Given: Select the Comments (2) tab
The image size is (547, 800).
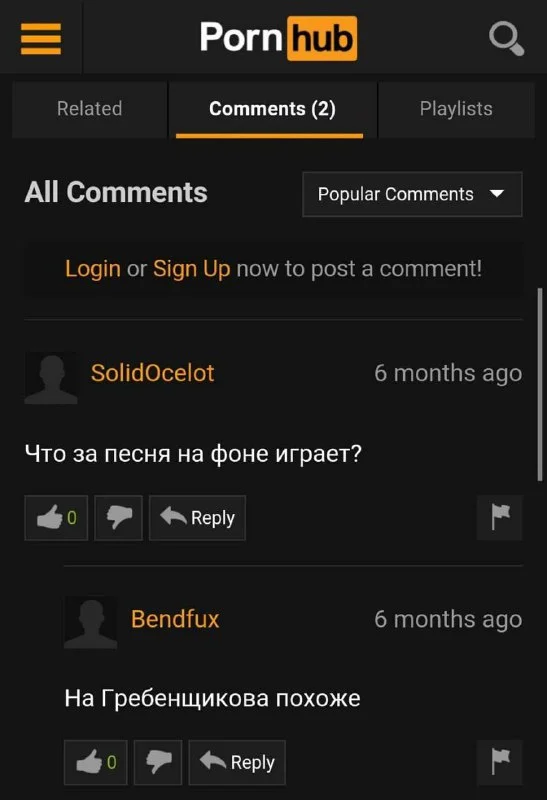Looking at the screenshot, I should 272,109.
